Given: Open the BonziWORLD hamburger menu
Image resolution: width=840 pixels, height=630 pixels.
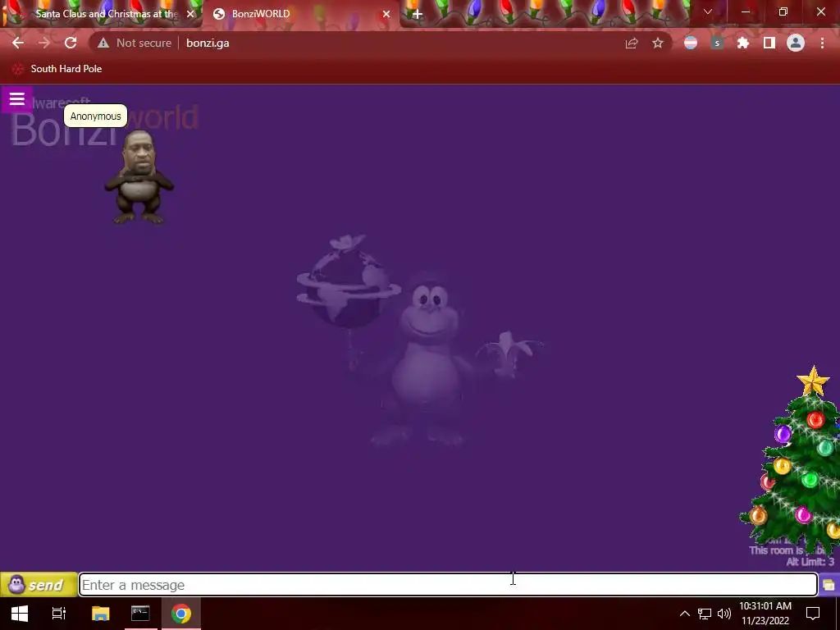Looking at the screenshot, I should click(16, 99).
